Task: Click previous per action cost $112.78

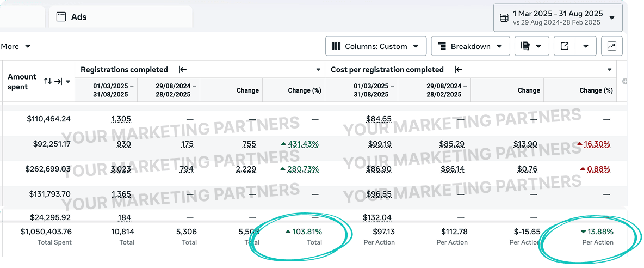Action: tap(454, 232)
